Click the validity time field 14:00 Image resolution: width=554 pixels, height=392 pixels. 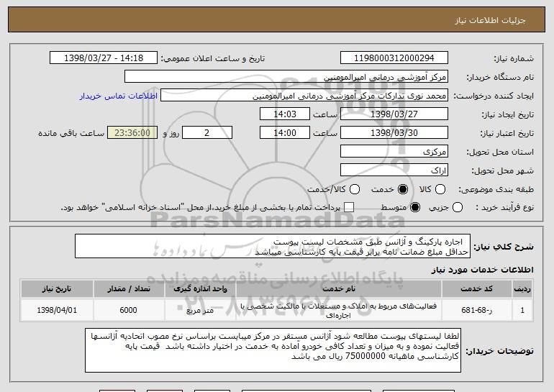tap(285, 133)
